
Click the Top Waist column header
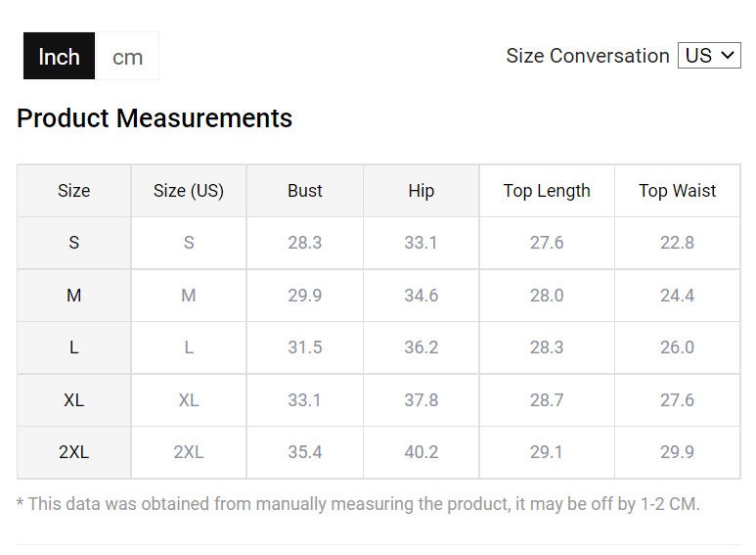pyautogui.click(x=677, y=191)
